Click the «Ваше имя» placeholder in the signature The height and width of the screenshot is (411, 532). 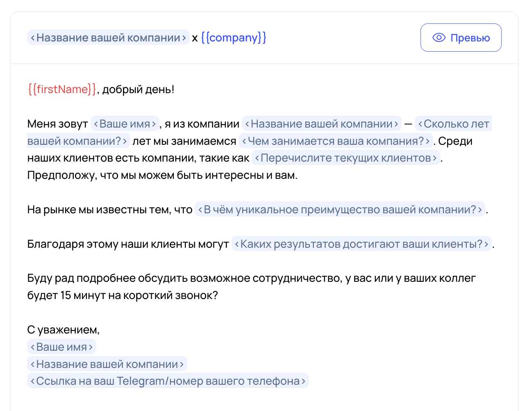(x=61, y=347)
